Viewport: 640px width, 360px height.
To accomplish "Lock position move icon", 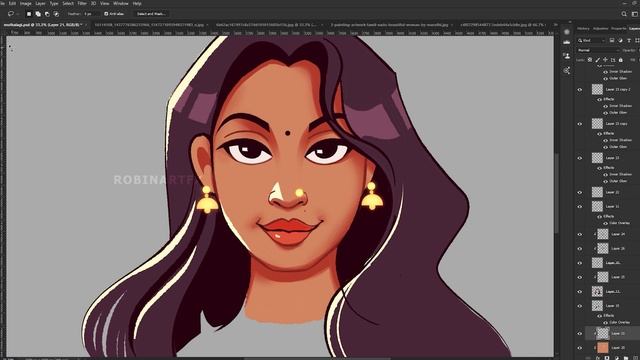I will (605, 60).
